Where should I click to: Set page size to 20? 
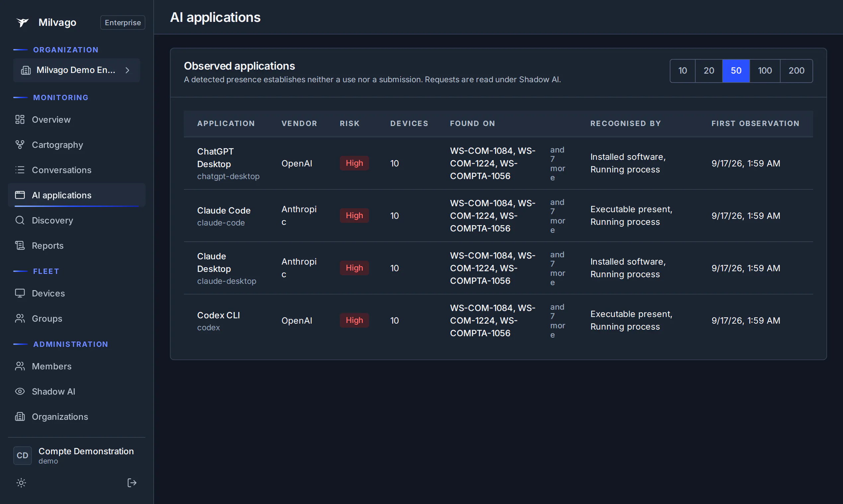point(709,71)
